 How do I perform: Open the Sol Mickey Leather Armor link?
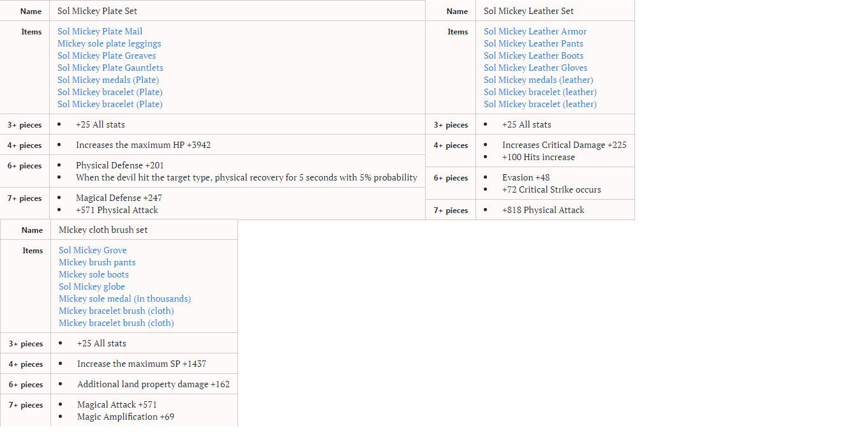pyautogui.click(x=535, y=31)
